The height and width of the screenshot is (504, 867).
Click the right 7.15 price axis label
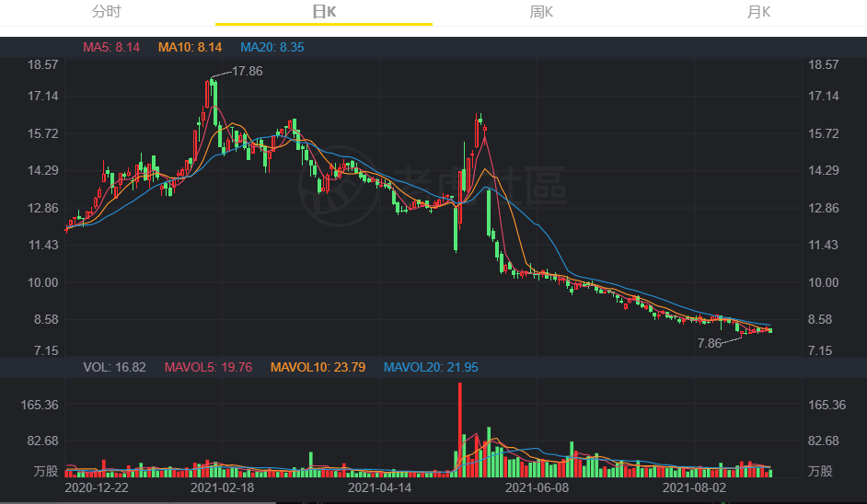[819, 351]
